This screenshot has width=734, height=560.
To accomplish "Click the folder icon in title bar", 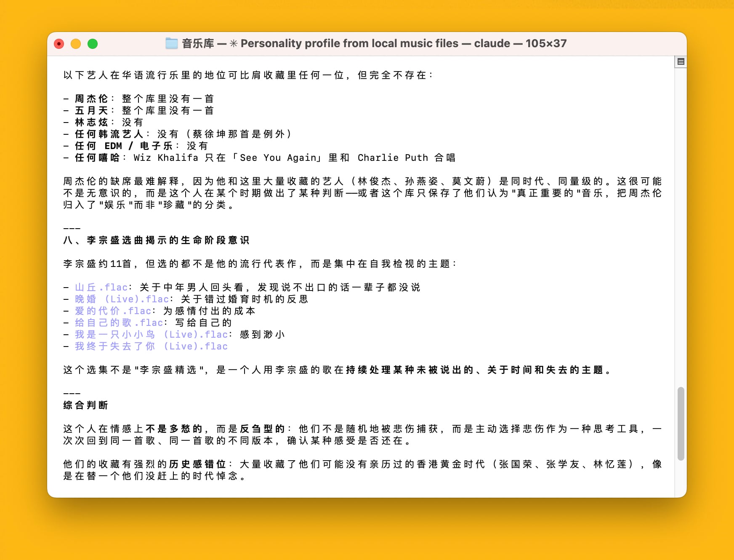I will click(171, 43).
